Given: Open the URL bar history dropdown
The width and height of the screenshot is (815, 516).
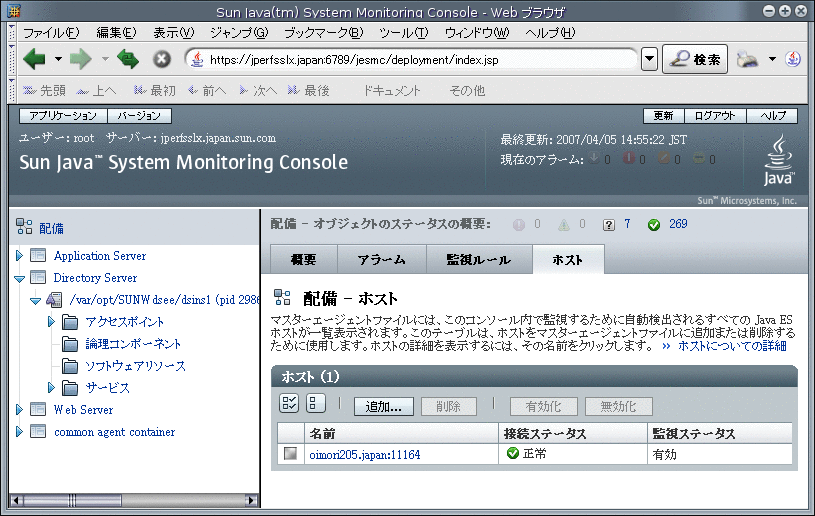Looking at the screenshot, I should click(x=649, y=59).
